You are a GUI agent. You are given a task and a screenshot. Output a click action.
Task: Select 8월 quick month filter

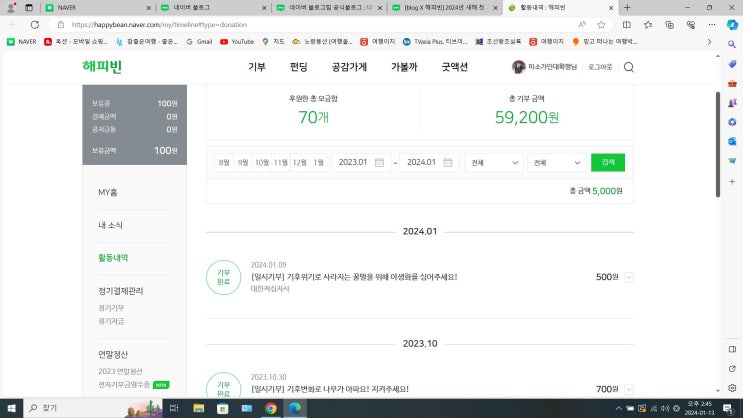(x=224, y=163)
